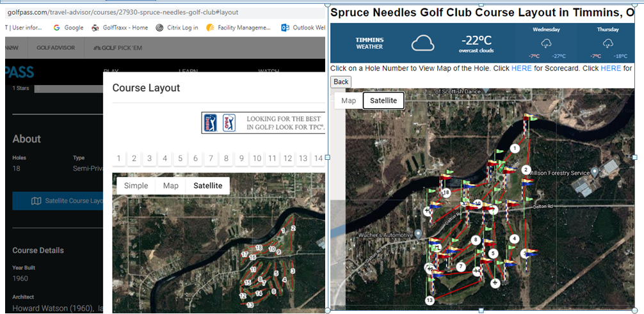Viewport: 644px width, 314px height.
Task: Click the Course Layout modal heading
Action: coord(146,88)
